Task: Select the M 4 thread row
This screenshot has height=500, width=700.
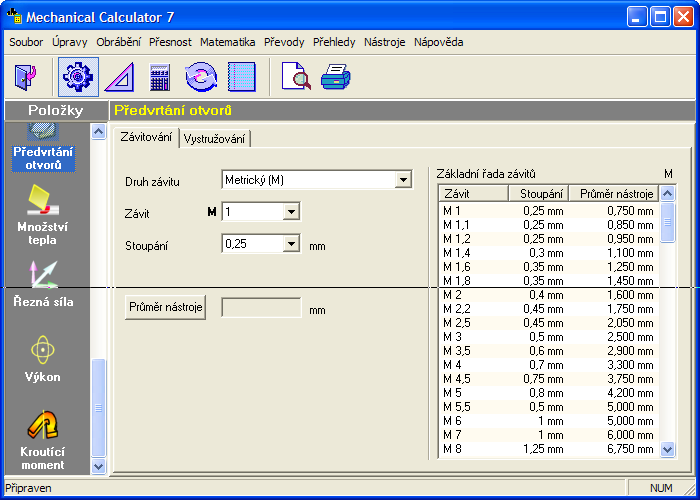Action: pos(549,365)
